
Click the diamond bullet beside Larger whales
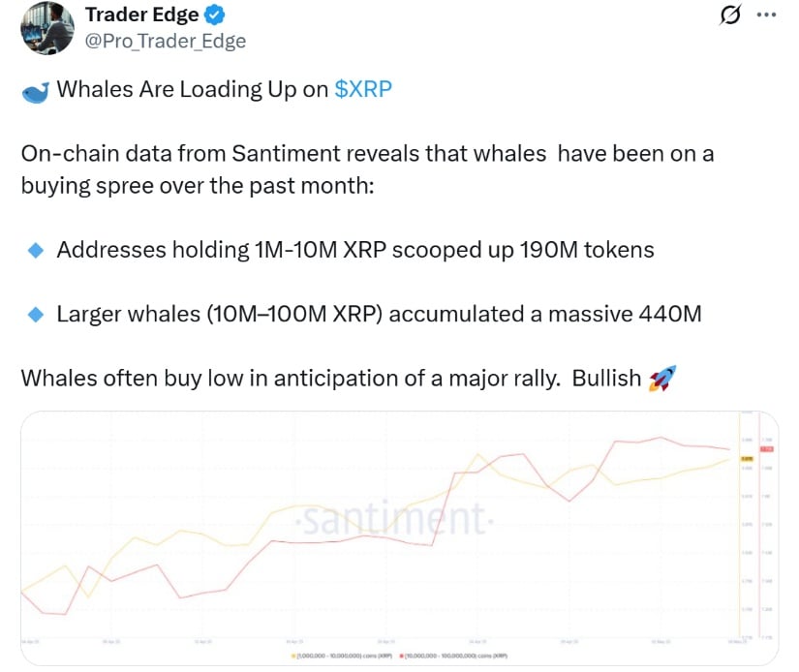click(x=36, y=315)
